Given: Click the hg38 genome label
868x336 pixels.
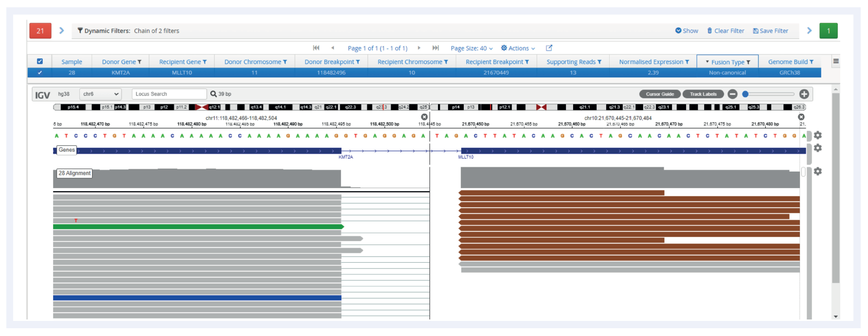Looking at the screenshot, I should point(64,94).
